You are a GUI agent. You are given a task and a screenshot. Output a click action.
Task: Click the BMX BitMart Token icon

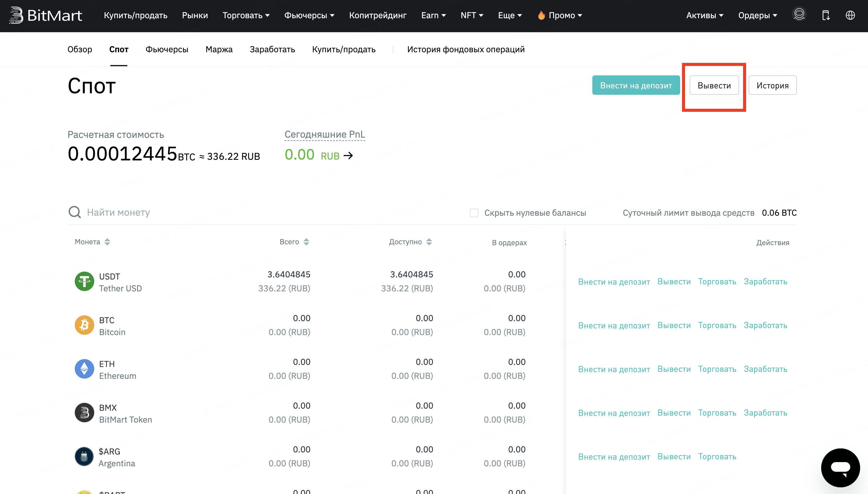(84, 413)
